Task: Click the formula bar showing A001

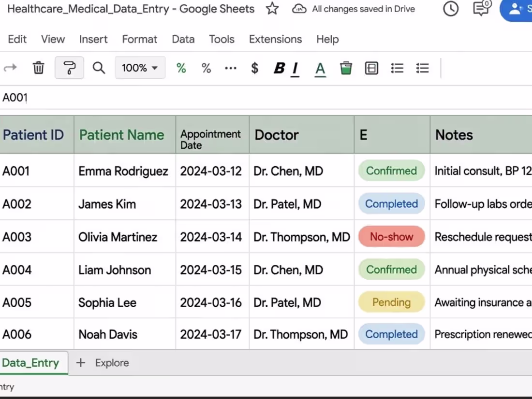Action: point(266,98)
